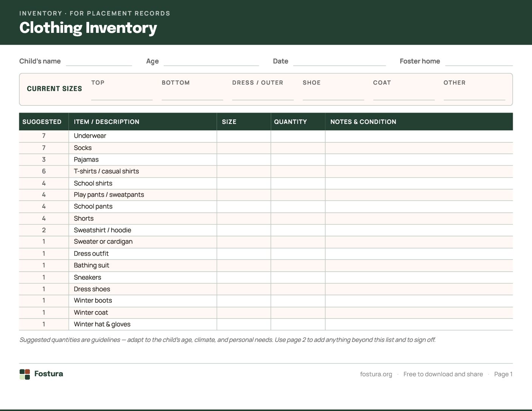532x411 pixels.
Task: Open the fostura.org link in footer
Action: tap(376, 374)
